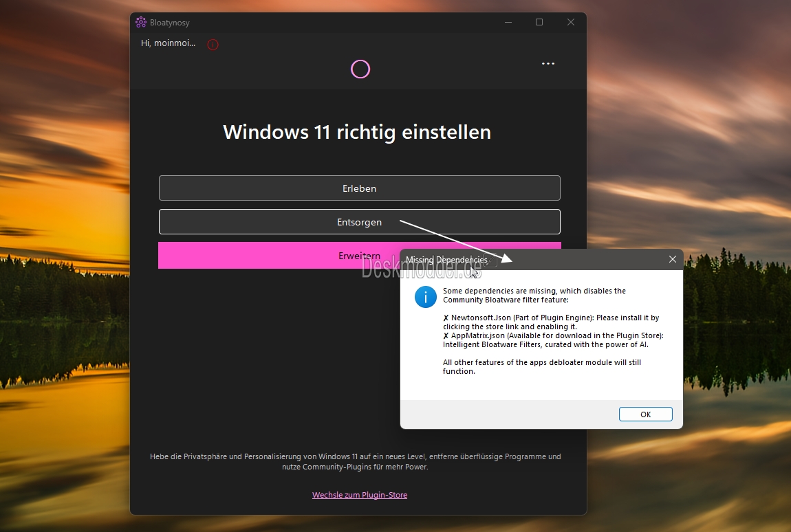This screenshot has height=532, width=791.
Task: Click the Missing Dependencies title bar text
Action: coord(446,260)
